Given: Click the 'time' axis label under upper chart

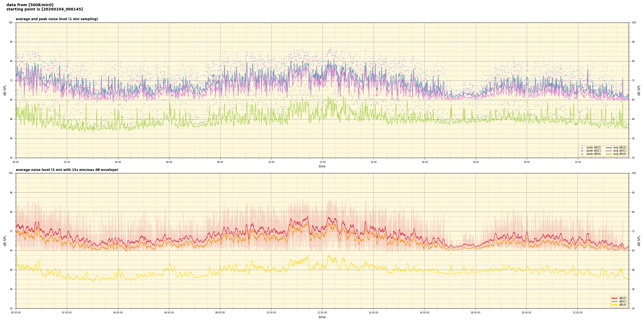Looking at the screenshot, I should (322, 166).
